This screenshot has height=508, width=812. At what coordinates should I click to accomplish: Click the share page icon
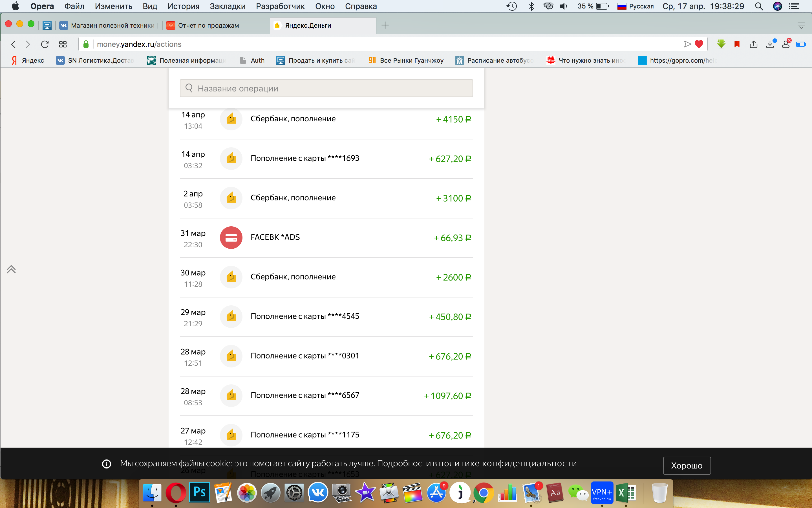point(753,44)
